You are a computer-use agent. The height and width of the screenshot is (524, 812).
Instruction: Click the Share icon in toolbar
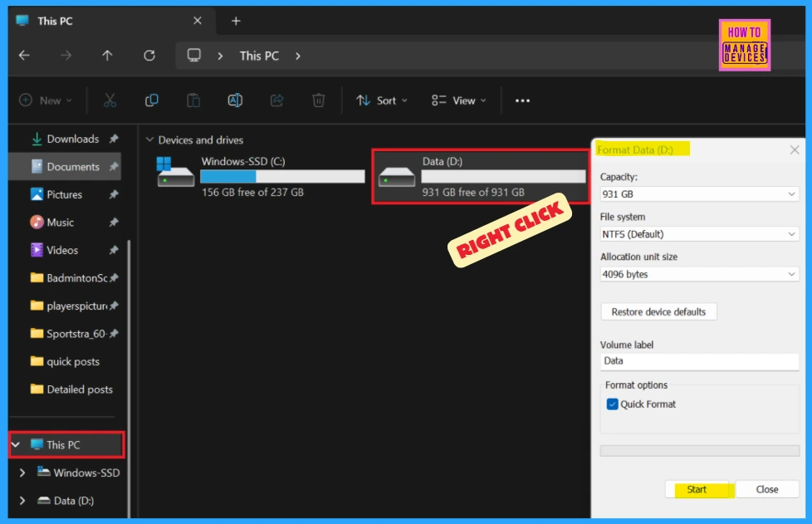pyautogui.click(x=277, y=100)
